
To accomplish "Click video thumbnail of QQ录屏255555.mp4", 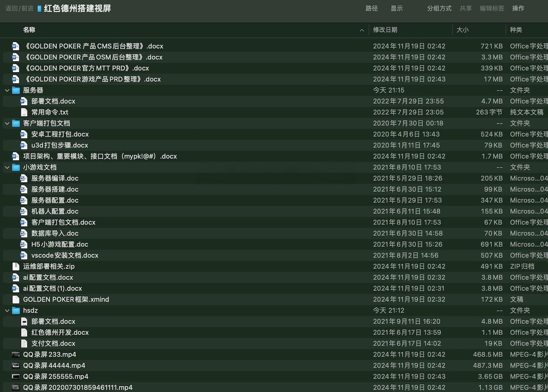I will click(x=16, y=376).
